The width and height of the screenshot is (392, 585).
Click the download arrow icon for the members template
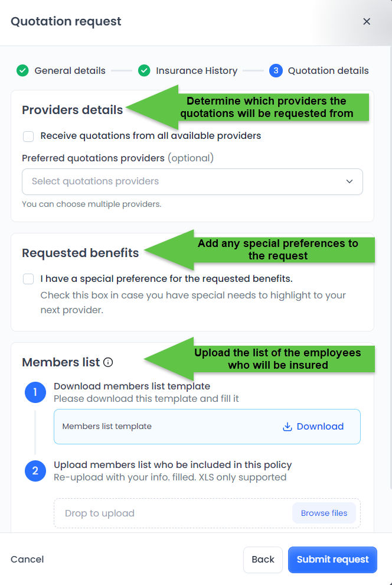[x=288, y=427]
